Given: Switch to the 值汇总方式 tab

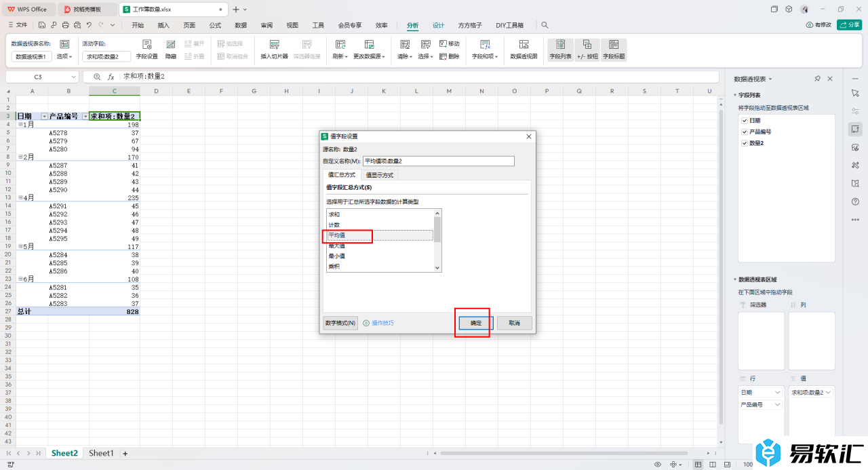Looking at the screenshot, I should click(x=342, y=175).
